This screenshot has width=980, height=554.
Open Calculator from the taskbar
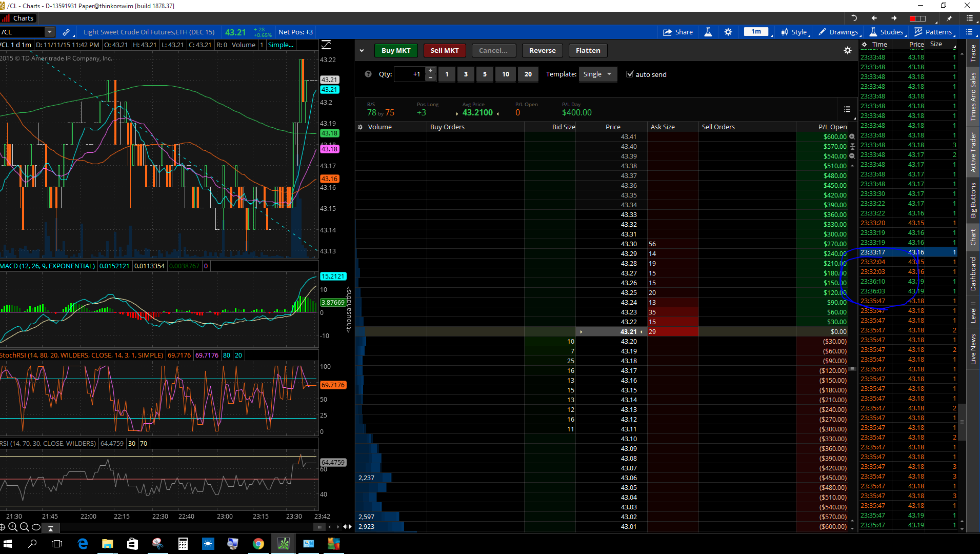click(x=183, y=544)
